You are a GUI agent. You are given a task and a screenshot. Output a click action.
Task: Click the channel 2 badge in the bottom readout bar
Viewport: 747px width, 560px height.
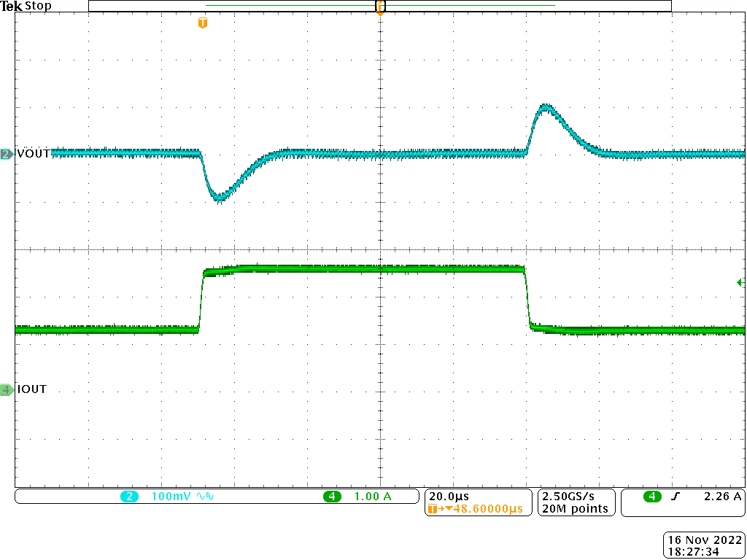coord(130,496)
